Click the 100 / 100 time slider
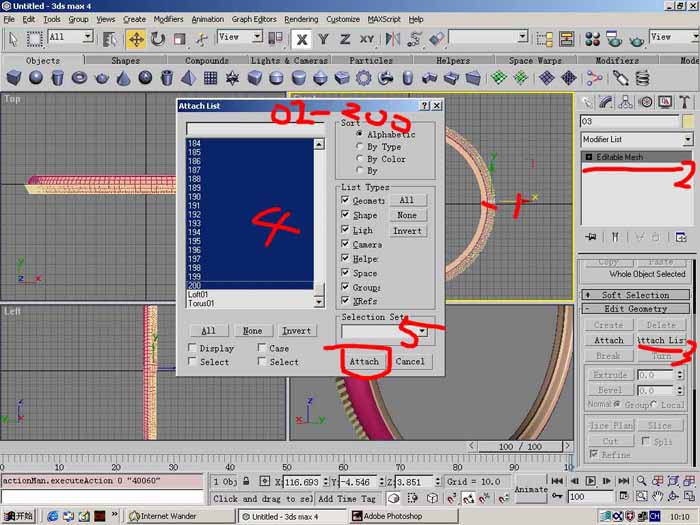700x525 pixels. [520, 446]
